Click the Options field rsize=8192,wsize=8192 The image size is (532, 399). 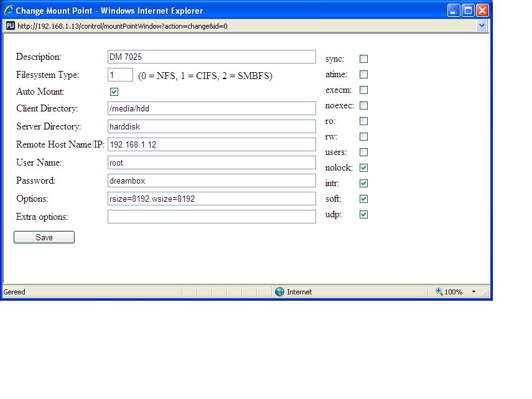212,199
